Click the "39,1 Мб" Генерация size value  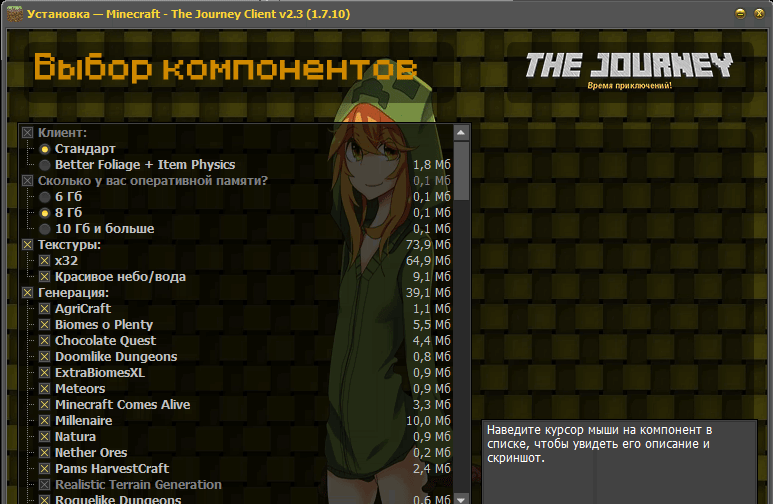[x=428, y=293]
